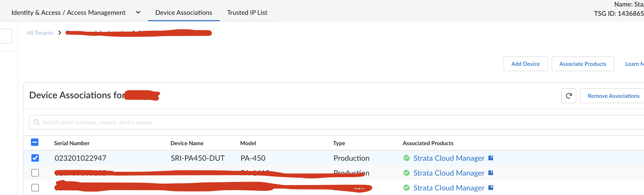Toggle the select-all header checkbox

35,142
